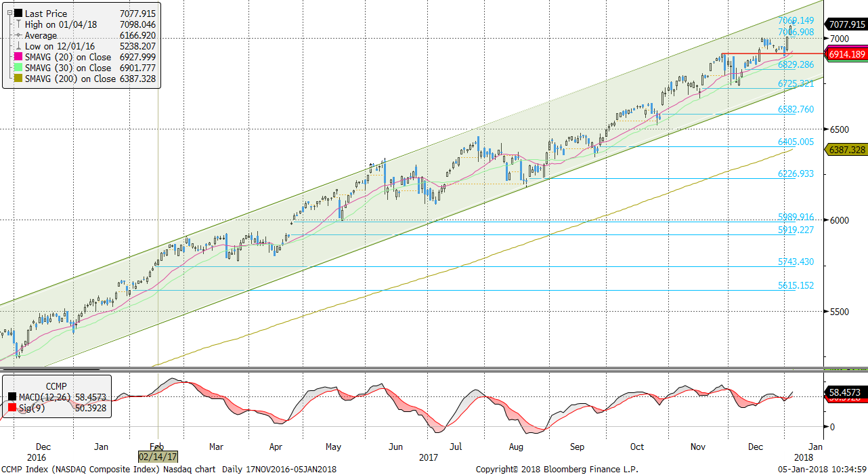868x475 pixels.
Task: Click the Jul label on the time axis
Action: click(456, 447)
